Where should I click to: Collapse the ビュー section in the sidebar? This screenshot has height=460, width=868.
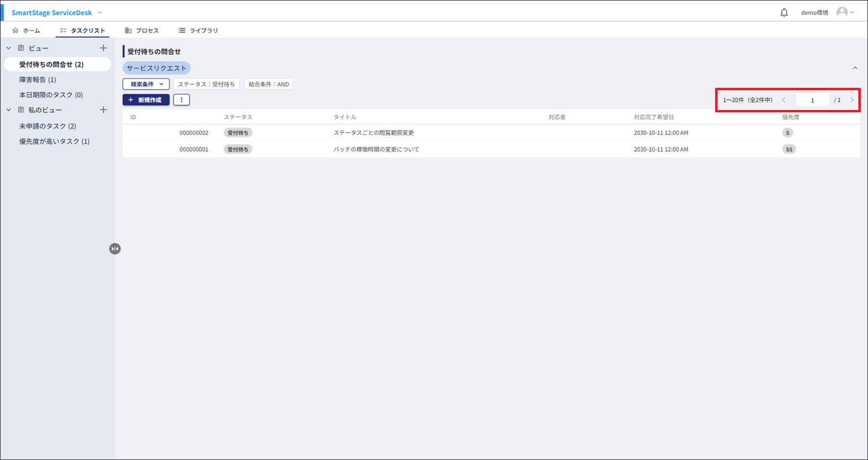(9, 48)
